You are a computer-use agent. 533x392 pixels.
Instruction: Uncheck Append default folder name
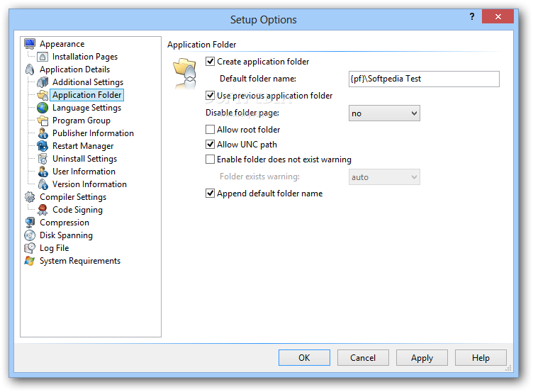click(210, 194)
